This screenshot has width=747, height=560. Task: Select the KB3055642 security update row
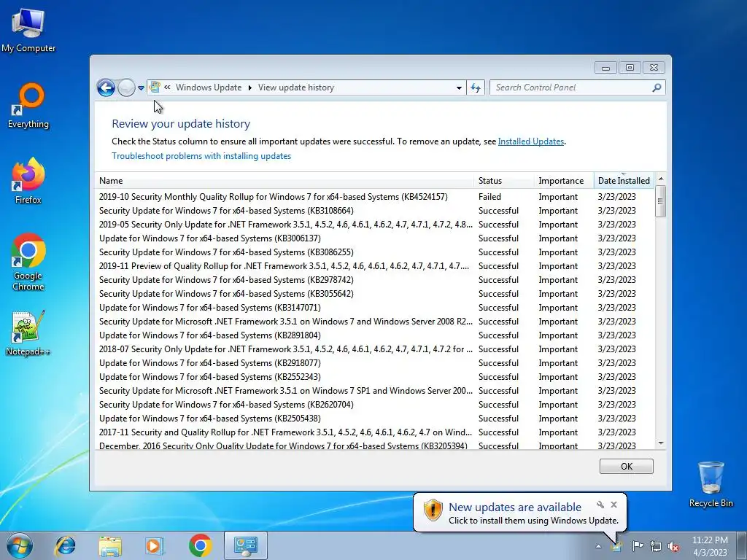tap(375, 294)
